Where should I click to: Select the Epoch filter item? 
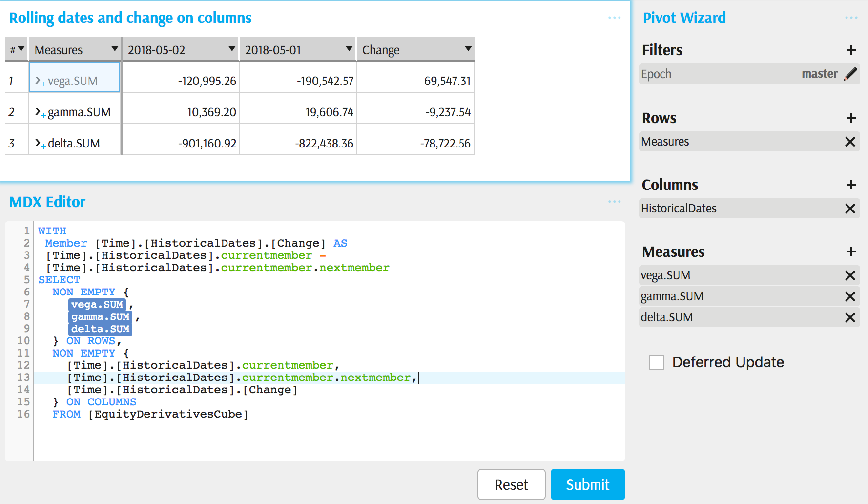pyautogui.click(x=749, y=74)
